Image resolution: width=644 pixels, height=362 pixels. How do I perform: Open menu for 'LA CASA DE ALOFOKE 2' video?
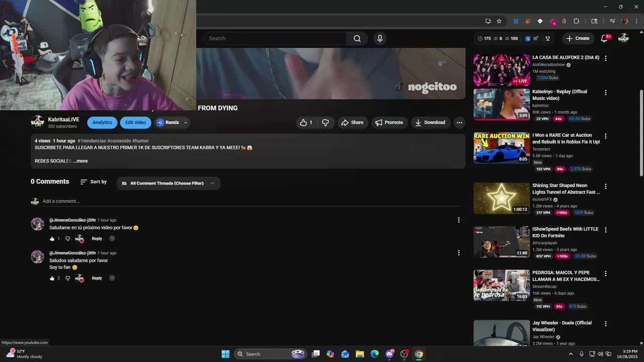pyautogui.click(x=605, y=58)
